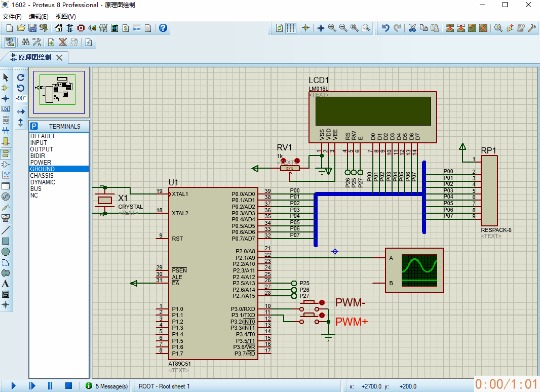The height and width of the screenshot is (392, 540).
Task: Open a project using the folder icon
Action: coord(21,28)
